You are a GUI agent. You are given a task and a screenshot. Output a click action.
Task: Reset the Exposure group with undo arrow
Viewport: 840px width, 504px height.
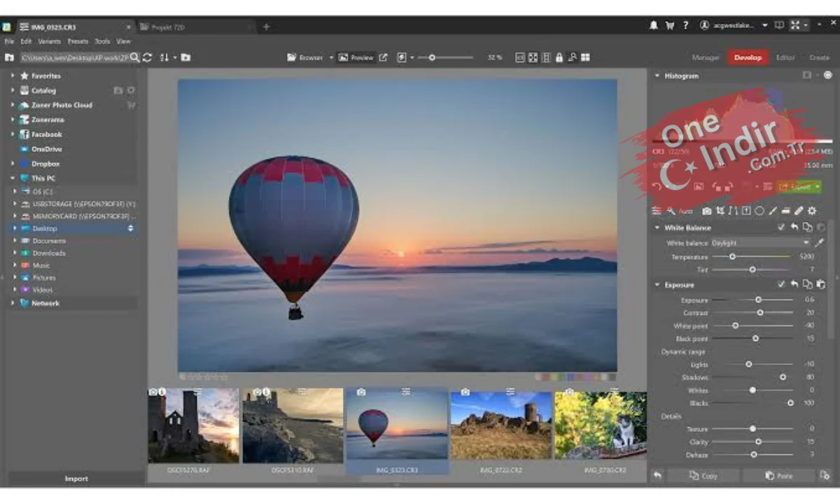pyautogui.click(x=794, y=285)
